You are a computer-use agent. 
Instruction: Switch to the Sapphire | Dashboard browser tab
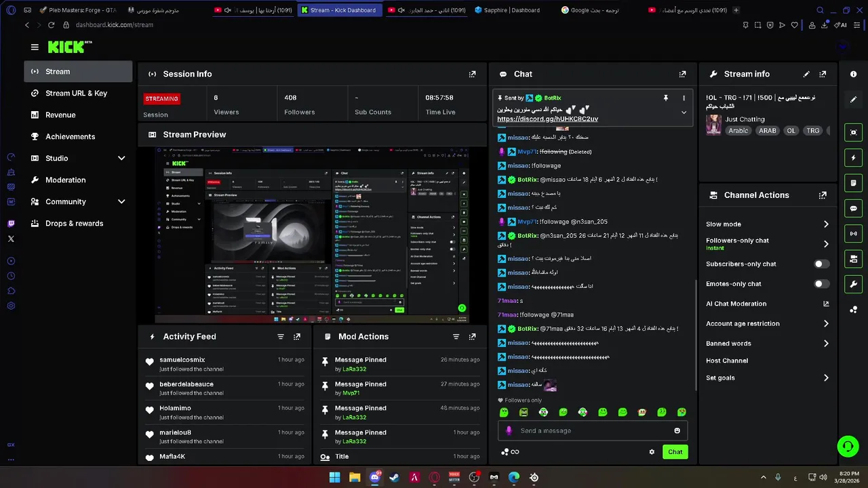coord(512,10)
